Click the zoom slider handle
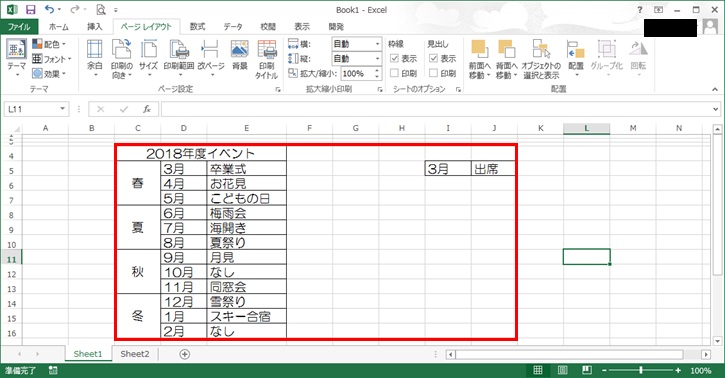Image resolution: width=725 pixels, height=378 pixels. (641, 370)
